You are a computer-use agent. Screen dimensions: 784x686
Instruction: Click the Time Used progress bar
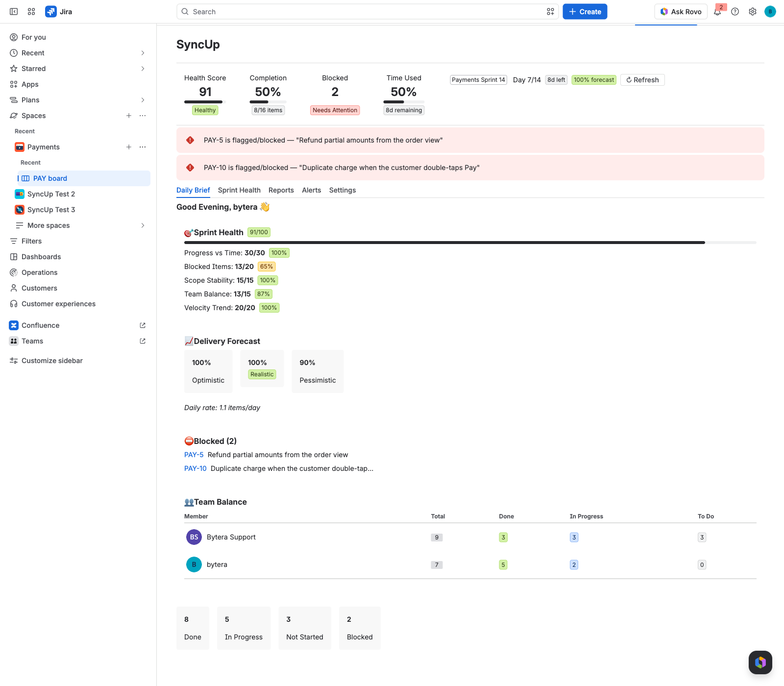click(x=404, y=102)
